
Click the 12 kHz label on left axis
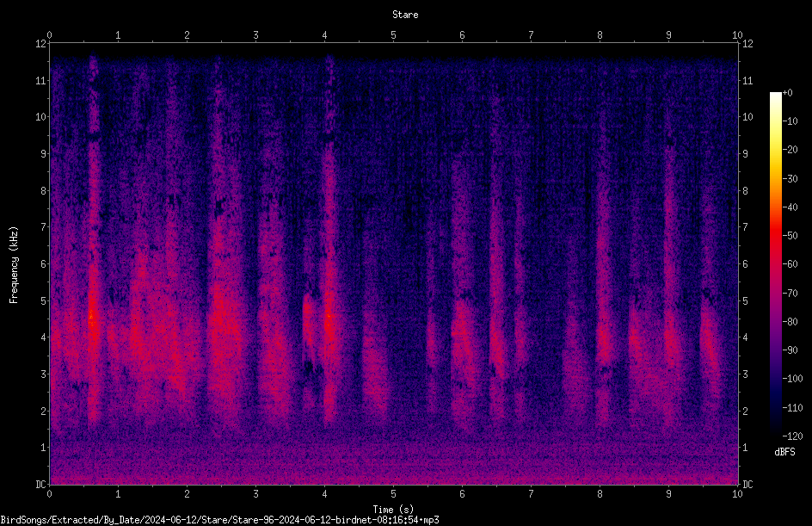[41, 44]
